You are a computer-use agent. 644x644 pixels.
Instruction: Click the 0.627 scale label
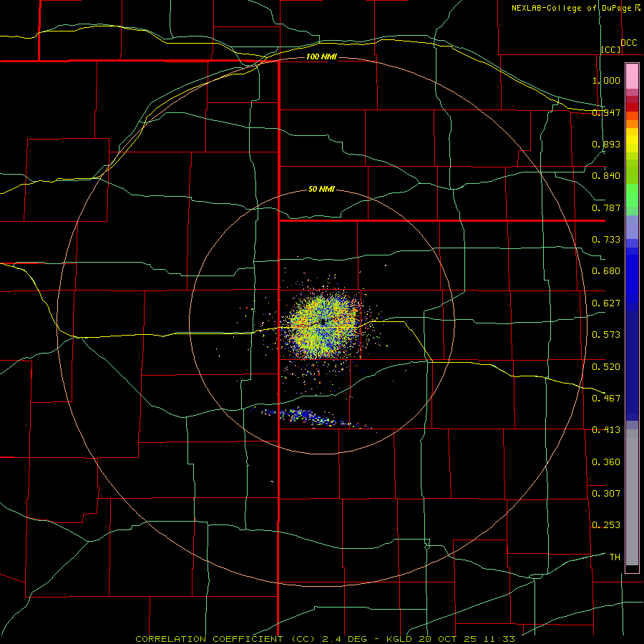tap(606, 303)
